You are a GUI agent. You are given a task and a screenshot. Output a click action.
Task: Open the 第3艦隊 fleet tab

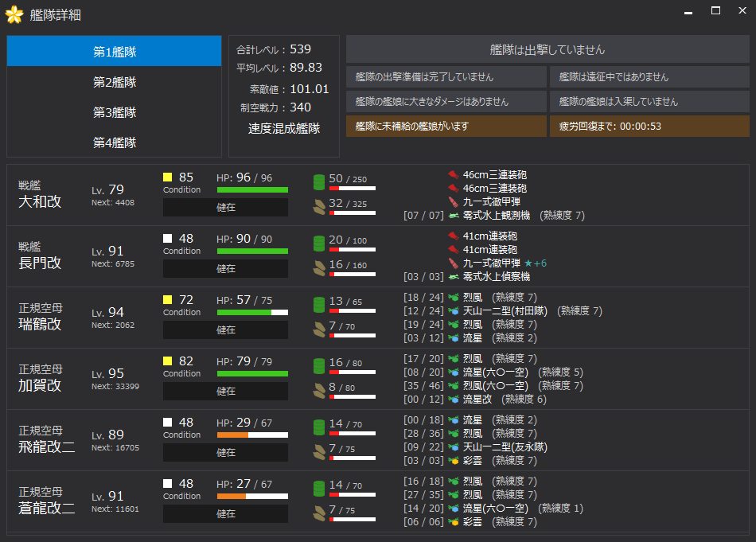115,112
